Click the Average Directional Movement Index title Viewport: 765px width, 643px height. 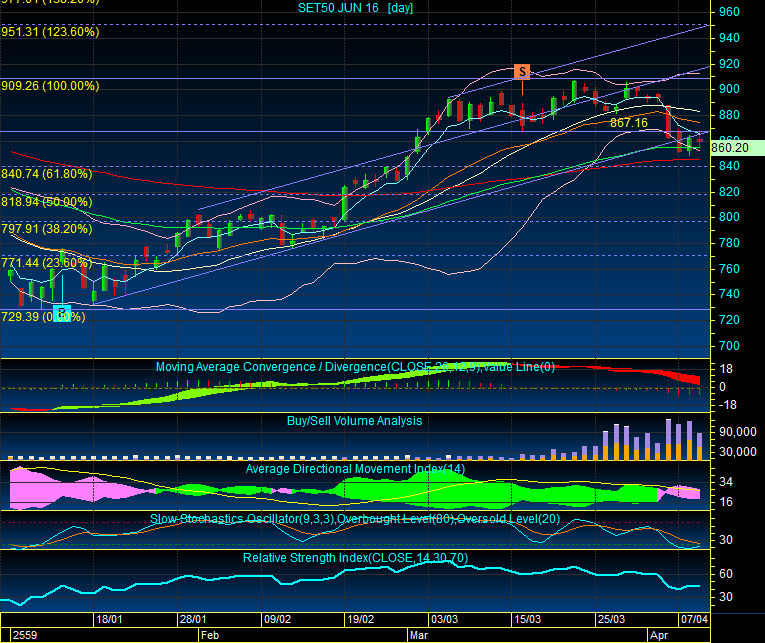[x=355, y=469]
